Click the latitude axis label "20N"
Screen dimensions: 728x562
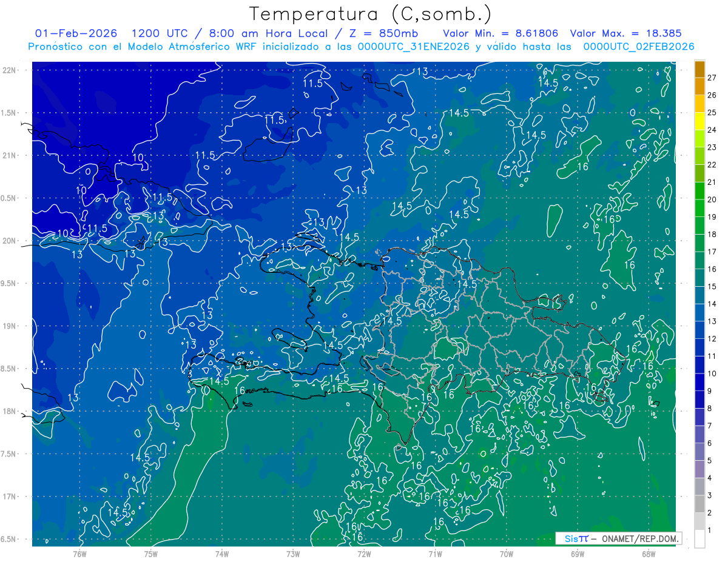9,241
